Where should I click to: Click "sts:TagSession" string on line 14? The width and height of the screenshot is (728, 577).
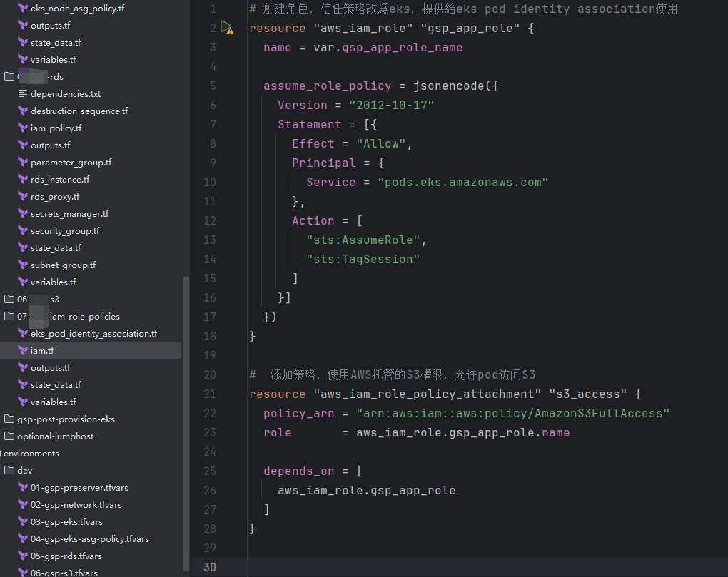(x=363, y=260)
